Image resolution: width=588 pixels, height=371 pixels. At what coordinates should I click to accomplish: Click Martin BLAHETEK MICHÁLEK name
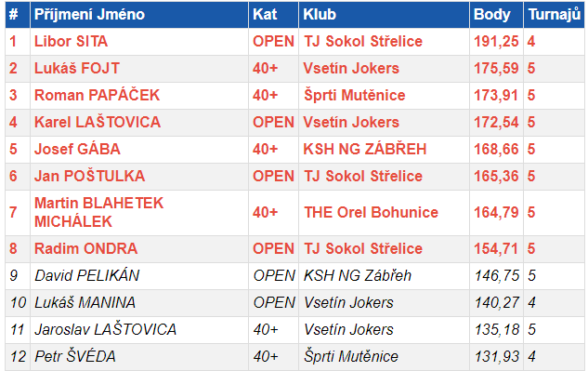coord(98,213)
